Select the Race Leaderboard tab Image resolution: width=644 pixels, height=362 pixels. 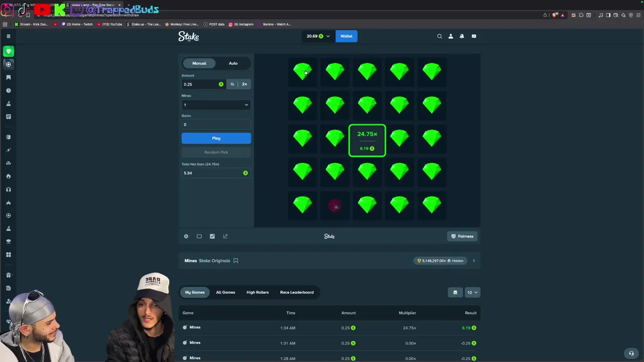pos(297,293)
